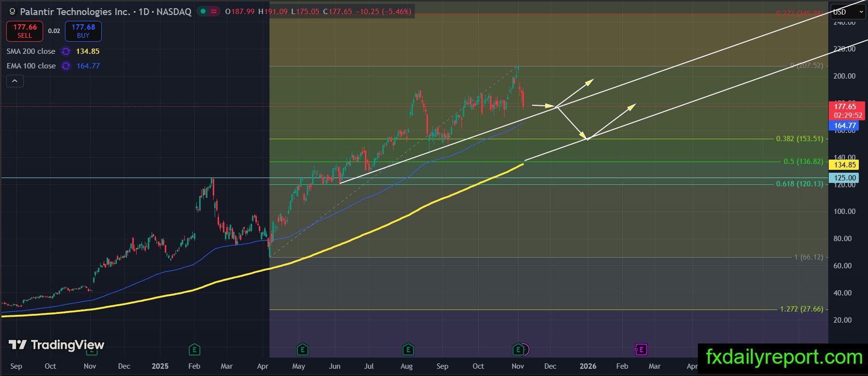The width and height of the screenshot is (868, 376).
Task: Click the light blue 125.00 price tag
Action: click(x=844, y=178)
